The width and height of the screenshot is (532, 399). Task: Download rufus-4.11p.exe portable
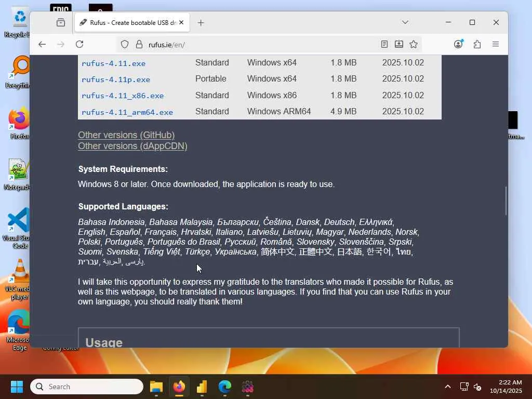116,79
